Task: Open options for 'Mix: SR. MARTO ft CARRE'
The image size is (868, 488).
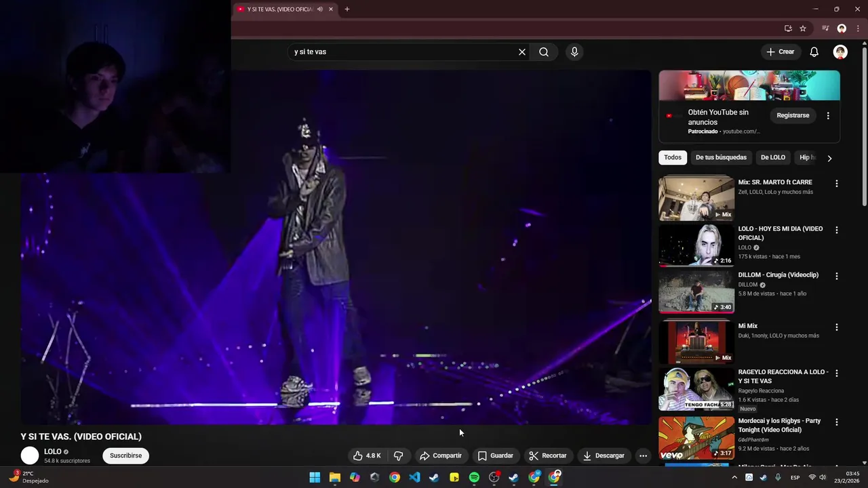Action: coord(836,184)
